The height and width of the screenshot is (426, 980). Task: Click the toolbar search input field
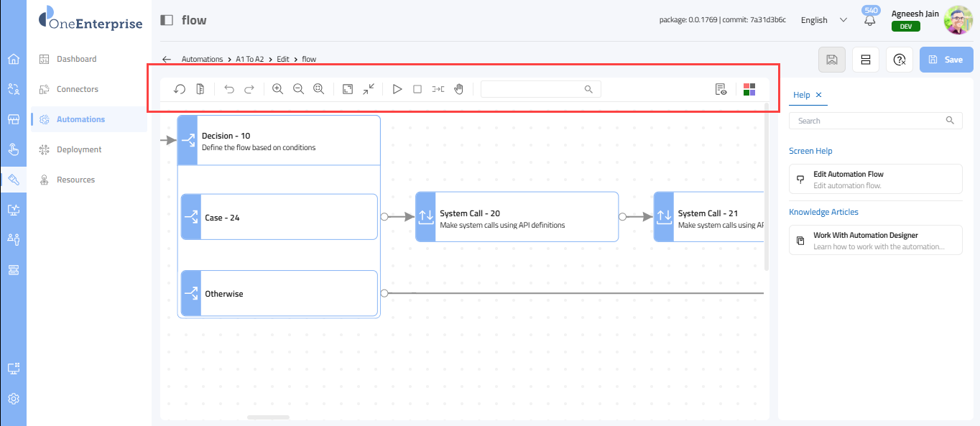click(x=533, y=89)
